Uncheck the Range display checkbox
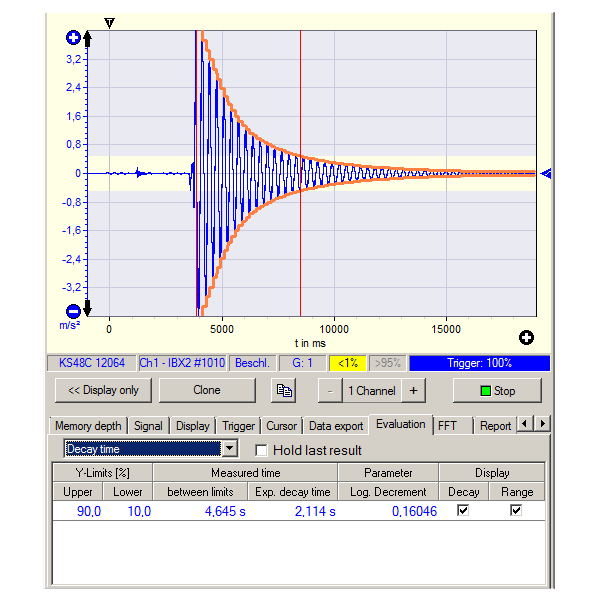The height and width of the screenshot is (600, 600). (x=516, y=511)
